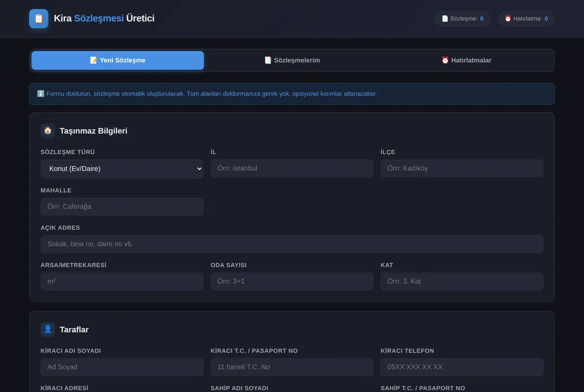Click the 'Formu doldurun' info notice text
The image size is (584, 392).
pos(212,93)
